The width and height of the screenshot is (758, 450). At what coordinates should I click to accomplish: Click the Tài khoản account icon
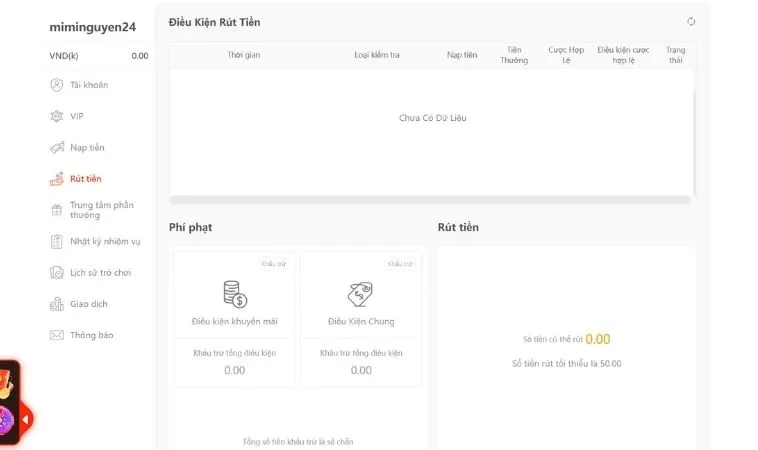(x=57, y=86)
